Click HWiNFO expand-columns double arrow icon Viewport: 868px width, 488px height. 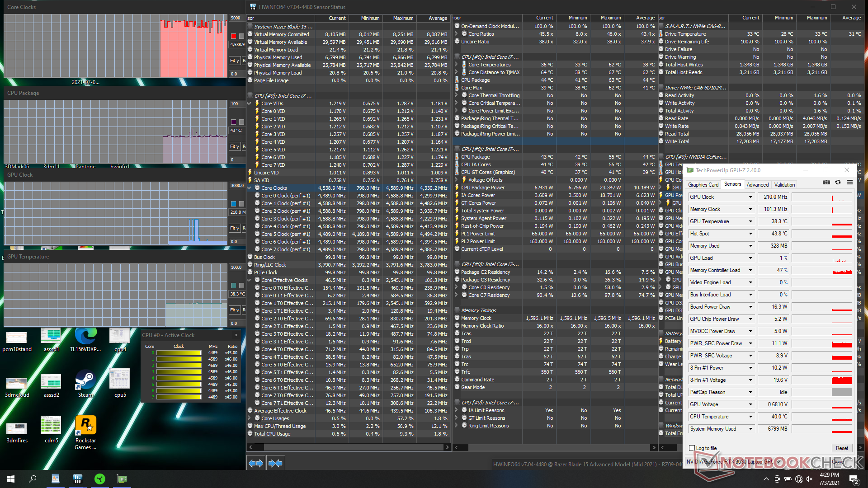pyautogui.click(x=256, y=463)
